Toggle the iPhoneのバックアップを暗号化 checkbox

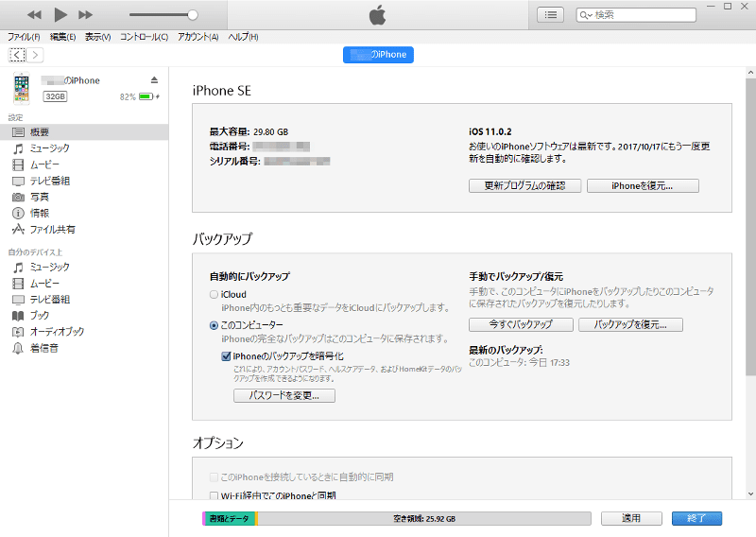(226, 355)
